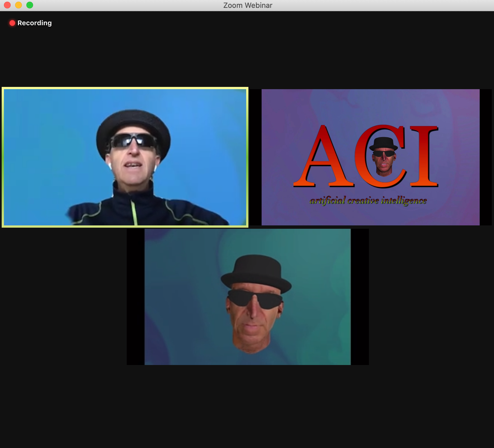
Task: Minimize the Zoom Webinar window
Action: coord(19,5)
